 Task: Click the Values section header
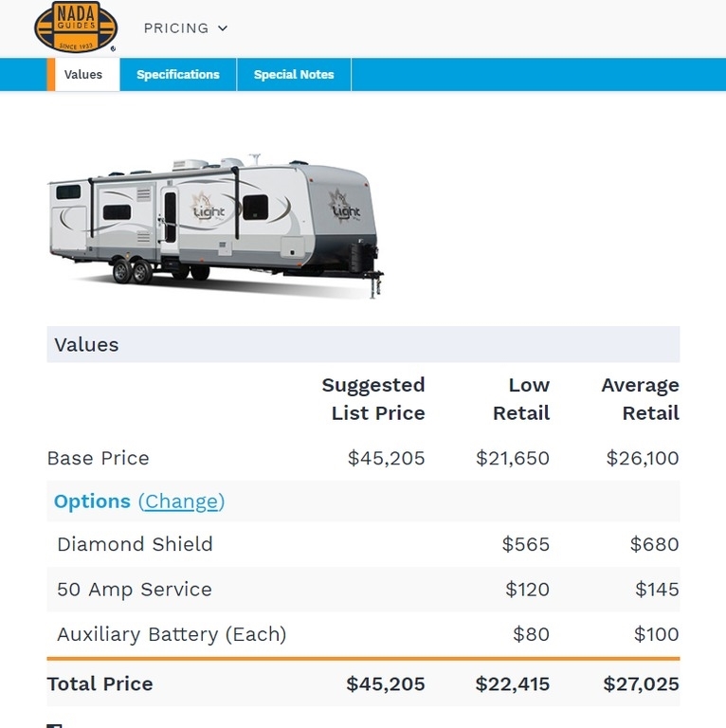tap(87, 345)
